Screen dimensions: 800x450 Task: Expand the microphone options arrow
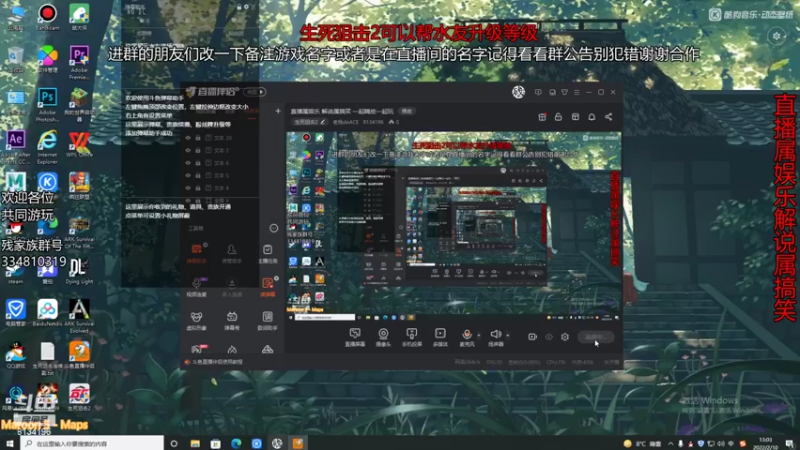(479, 335)
